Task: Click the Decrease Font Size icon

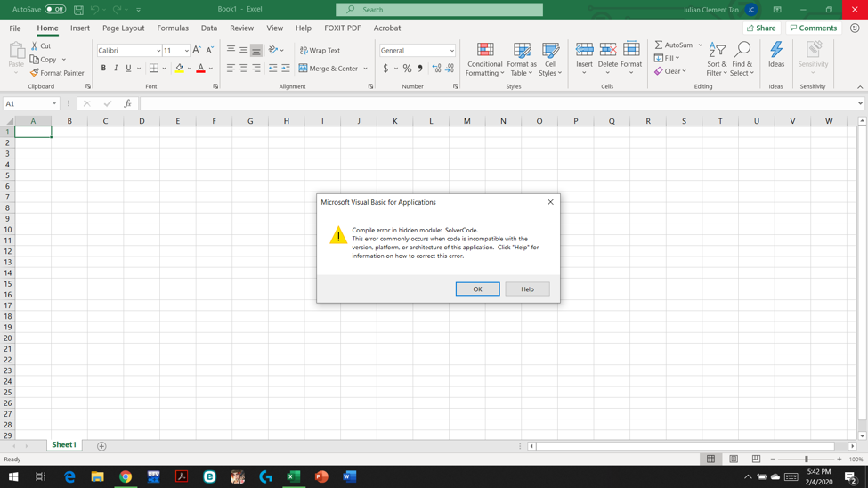Action: coord(210,50)
